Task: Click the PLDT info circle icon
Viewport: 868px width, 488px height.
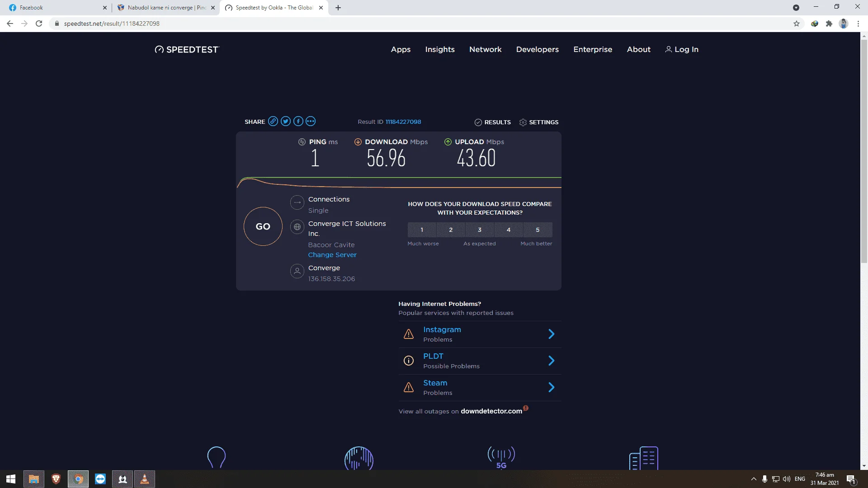Action: (x=409, y=361)
